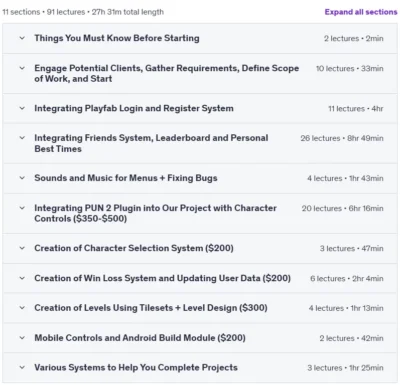Expand chevron for Mobile Controls and Android Build
Screen dimensions: 400x385
[x=22, y=338]
